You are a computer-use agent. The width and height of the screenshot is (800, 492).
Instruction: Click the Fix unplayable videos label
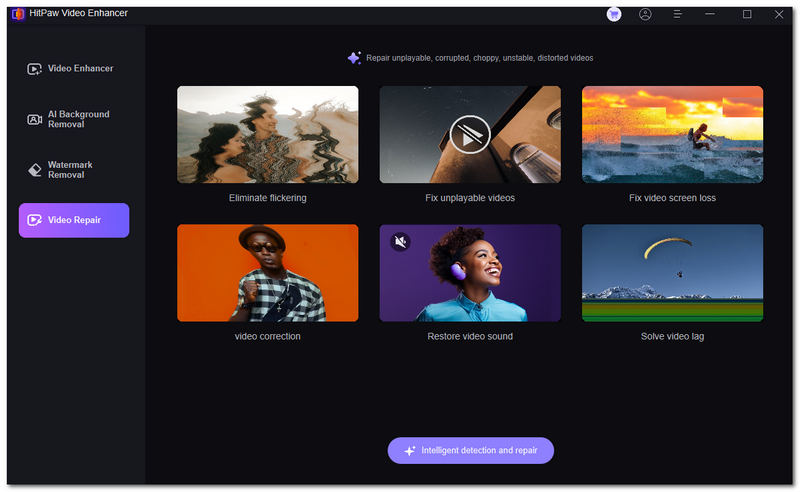pyautogui.click(x=469, y=198)
